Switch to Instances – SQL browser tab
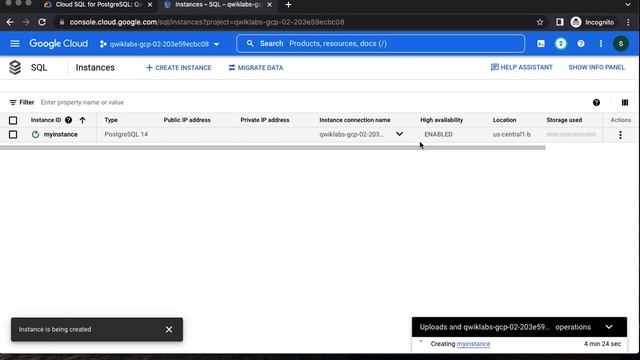 click(218, 4)
